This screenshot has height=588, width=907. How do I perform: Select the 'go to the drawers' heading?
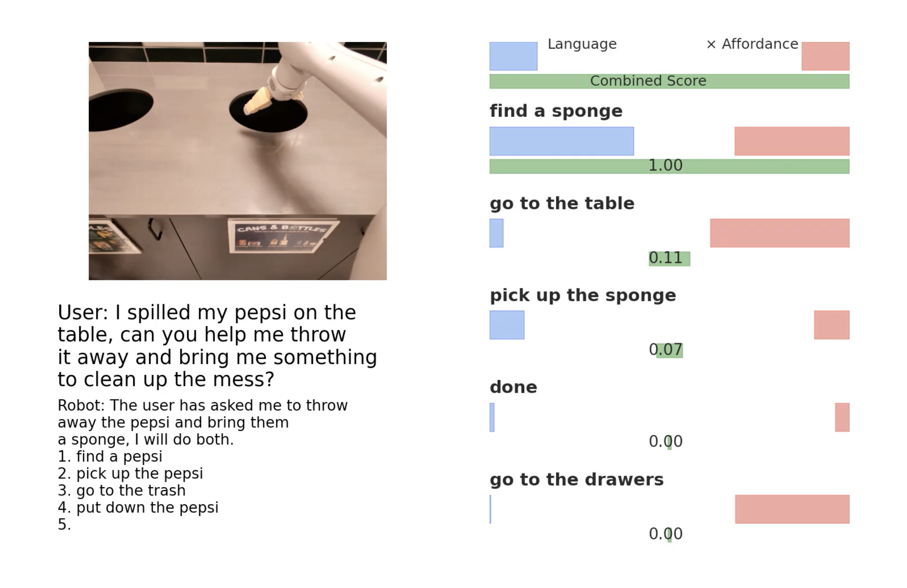577,479
